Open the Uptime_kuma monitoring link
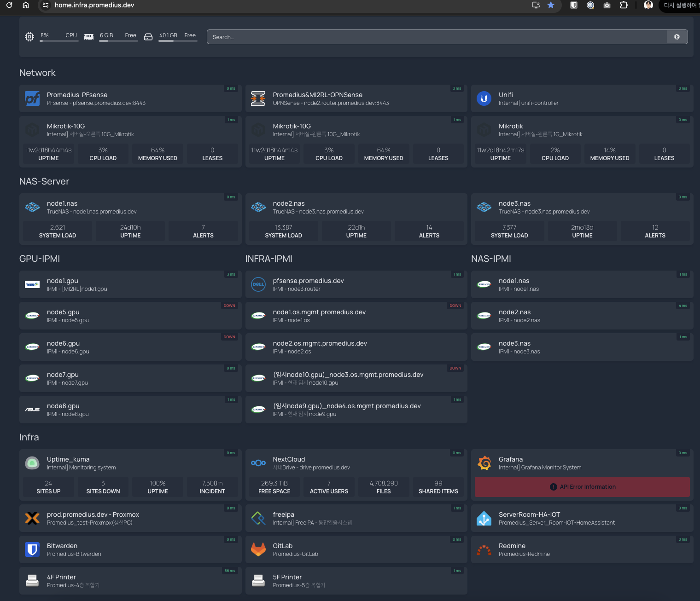The width and height of the screenshot is (700, 601). [x=68, y=459]
